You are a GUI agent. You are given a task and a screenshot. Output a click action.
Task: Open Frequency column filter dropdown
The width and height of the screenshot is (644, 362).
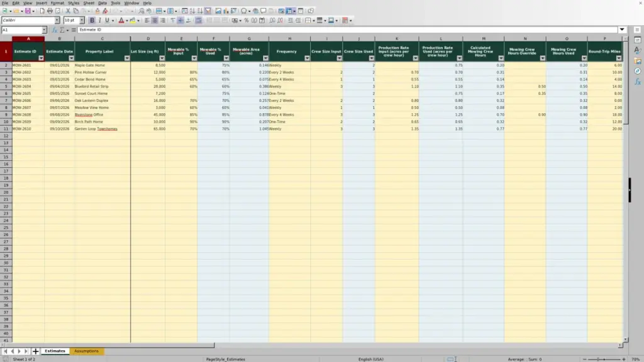click(x=307, y=58)
